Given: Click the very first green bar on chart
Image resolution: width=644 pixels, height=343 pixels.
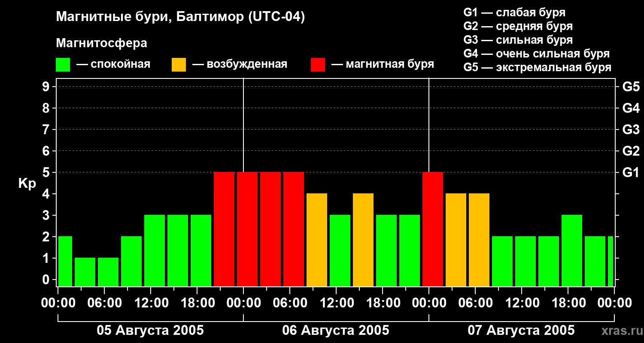Looking at the screenshot, I should (65, 261).
